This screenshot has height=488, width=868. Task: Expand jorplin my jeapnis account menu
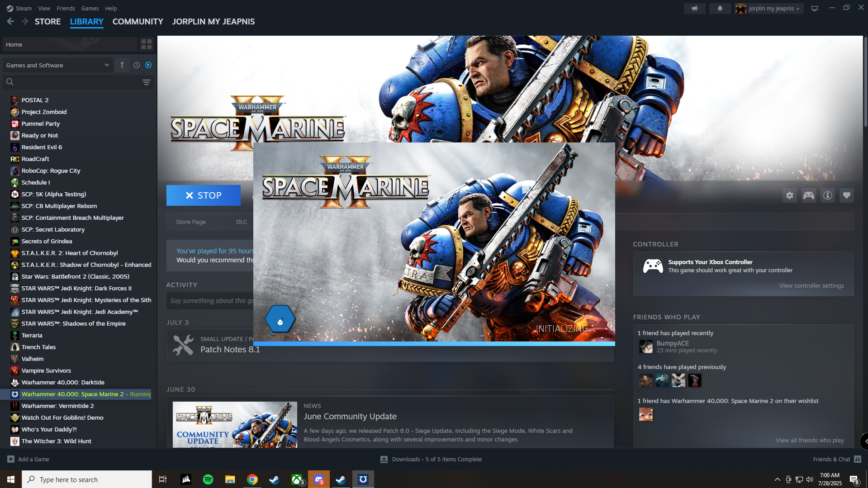769,8
